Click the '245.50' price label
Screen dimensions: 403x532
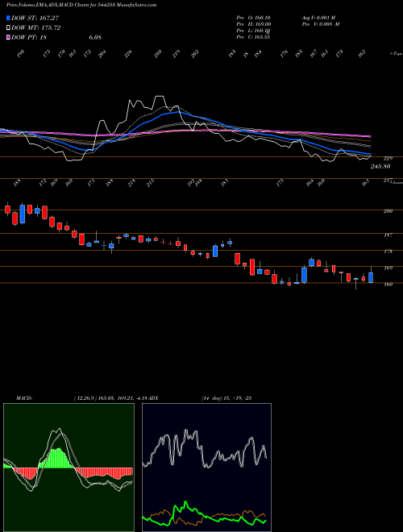pos(380,166)
